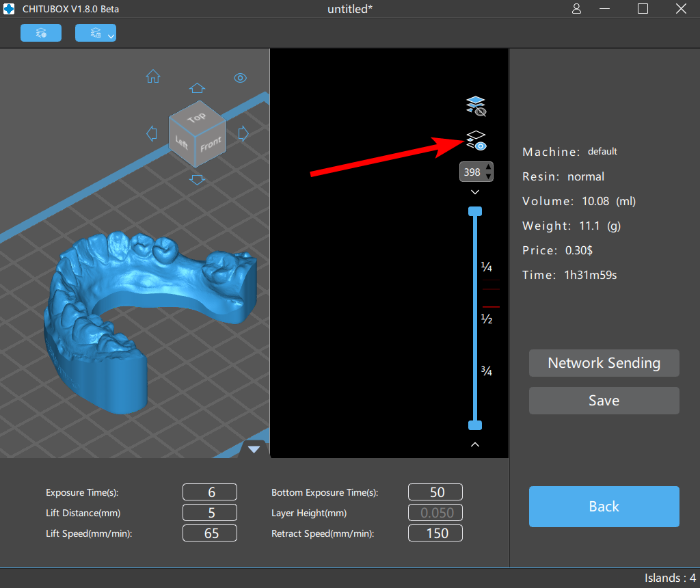Rotate view right using the right arrow
The image size is (700, 588).
pyautogui.click(x=243, y=133)
